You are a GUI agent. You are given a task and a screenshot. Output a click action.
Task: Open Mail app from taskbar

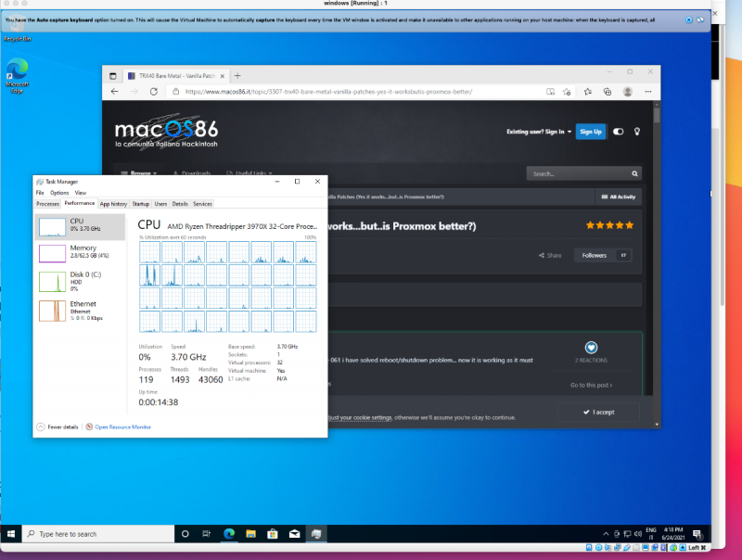pos(294,533)
